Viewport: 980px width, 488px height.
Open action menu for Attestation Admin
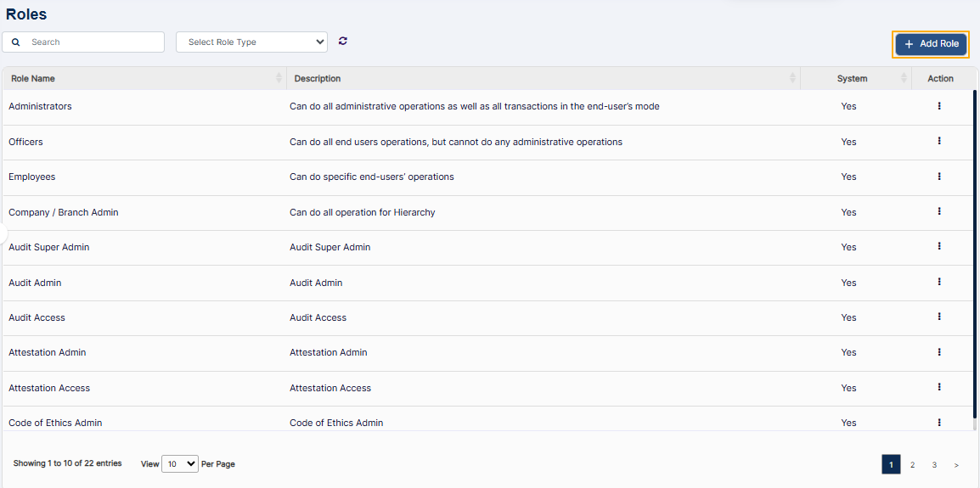(x=939, y=352)
